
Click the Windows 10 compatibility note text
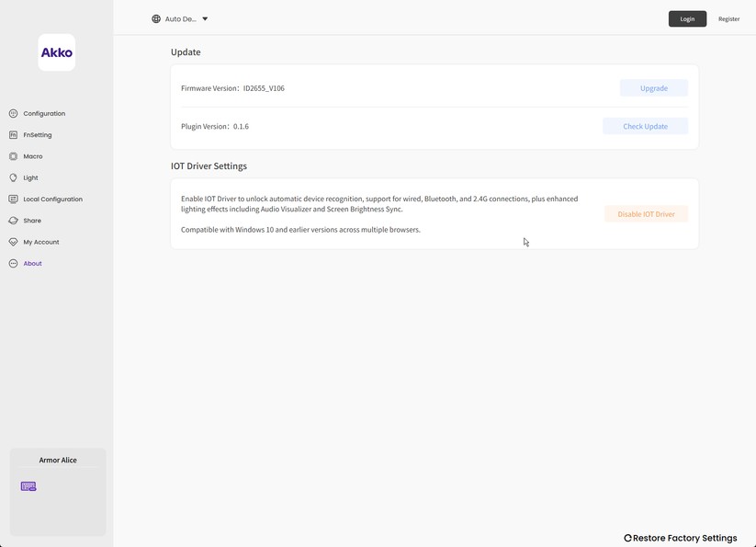point(301,230)
